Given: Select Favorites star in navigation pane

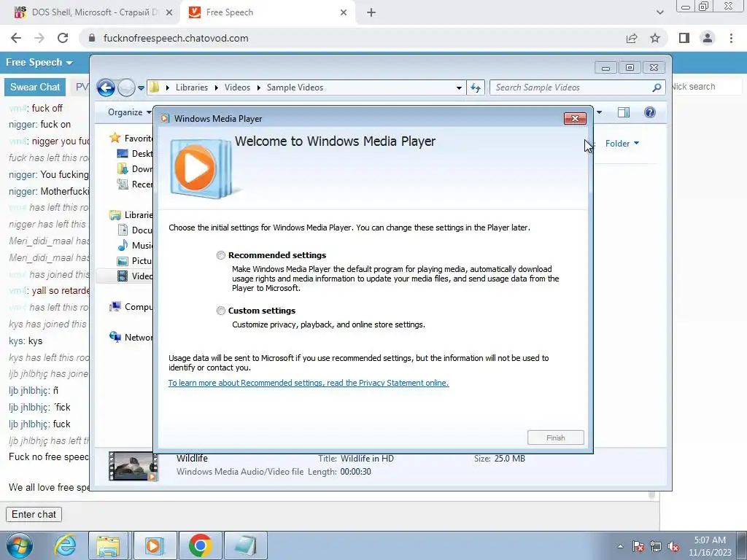Looking at the screenshot, I should click(115, 138).
